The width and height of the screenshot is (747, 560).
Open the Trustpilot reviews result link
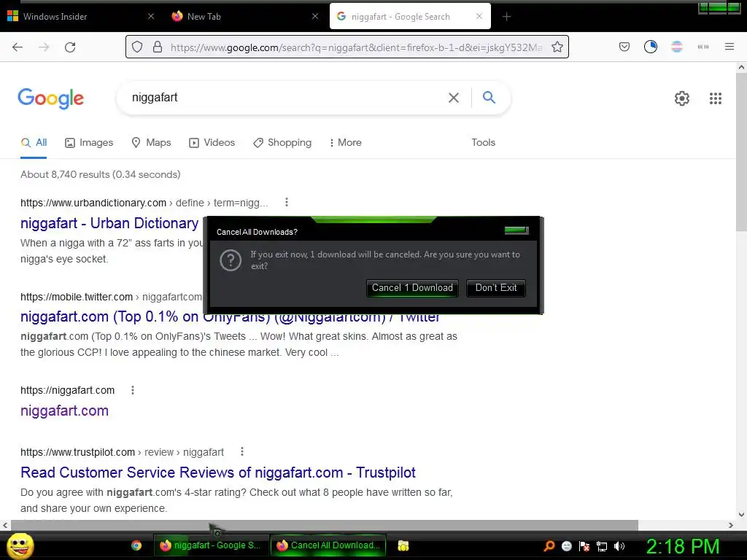[217, 472]
